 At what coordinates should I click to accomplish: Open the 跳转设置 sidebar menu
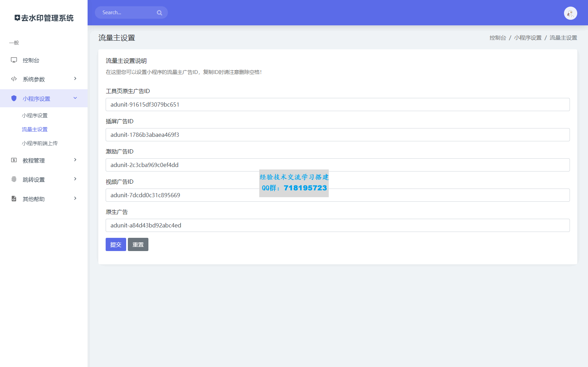(x=44, y=180)
